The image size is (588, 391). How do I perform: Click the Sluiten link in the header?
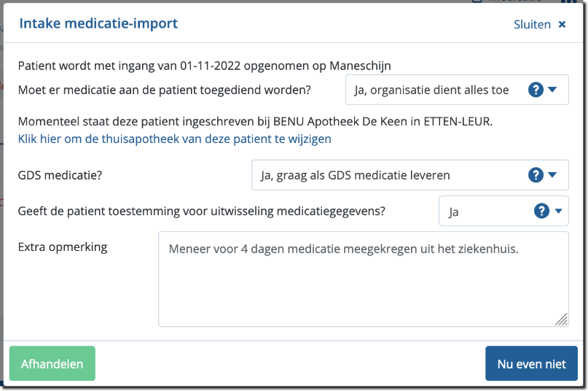point(532,24)
